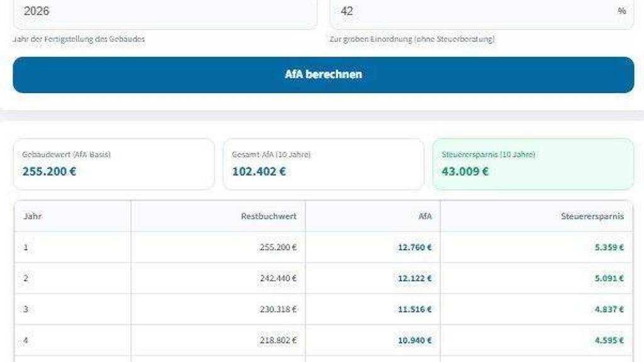Click the 218.802 € Restbuchwert in year 4
This screenshot has width=644, height=362.
coord(278,340)
